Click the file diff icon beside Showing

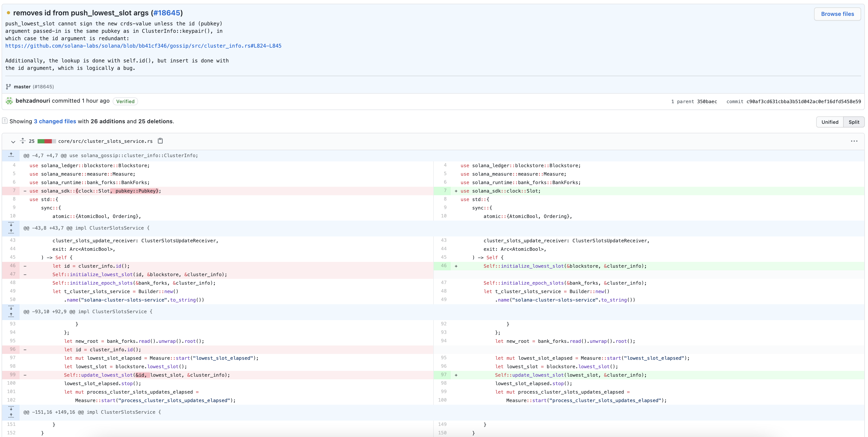coord(5,121)
